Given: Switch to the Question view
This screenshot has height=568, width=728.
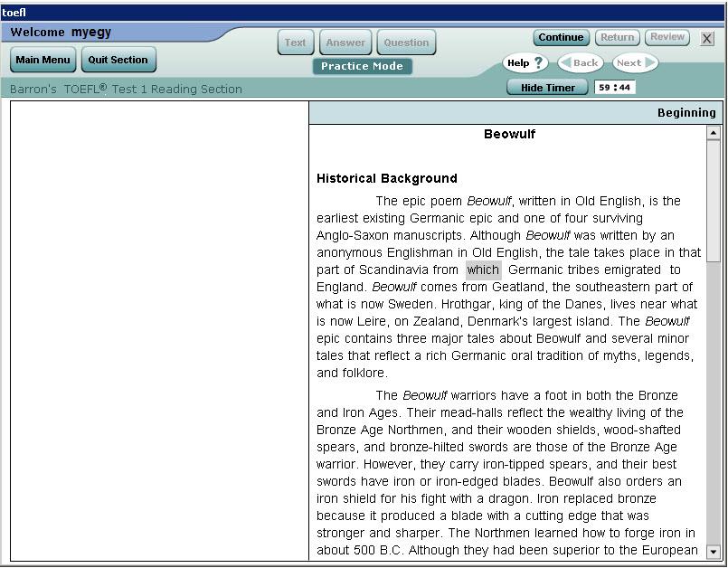Looking at the screenshot, I should [406, 43].
